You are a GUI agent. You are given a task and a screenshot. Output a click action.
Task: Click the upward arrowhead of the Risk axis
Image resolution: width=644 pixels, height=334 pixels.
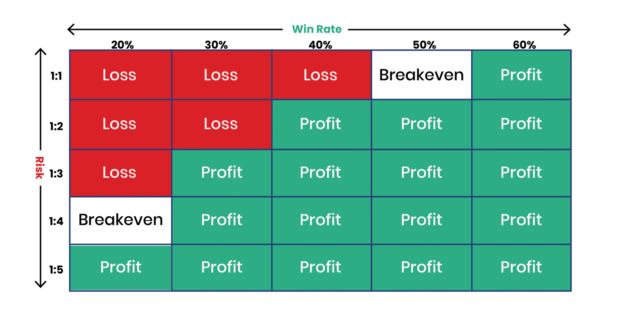point(41,52)
